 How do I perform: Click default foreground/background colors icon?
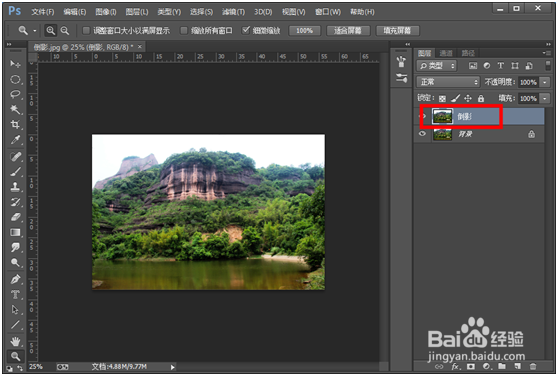click(9, 369)
